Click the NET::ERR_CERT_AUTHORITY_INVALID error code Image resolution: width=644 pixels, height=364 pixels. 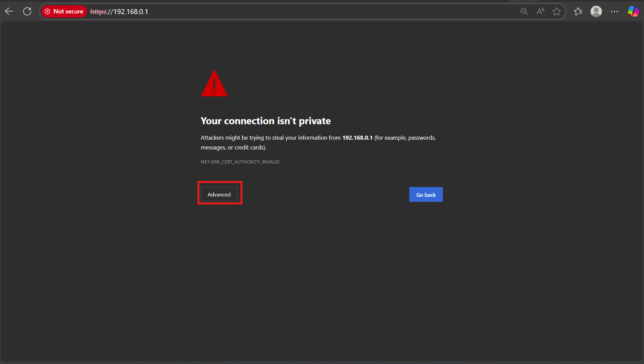point(240,162)
